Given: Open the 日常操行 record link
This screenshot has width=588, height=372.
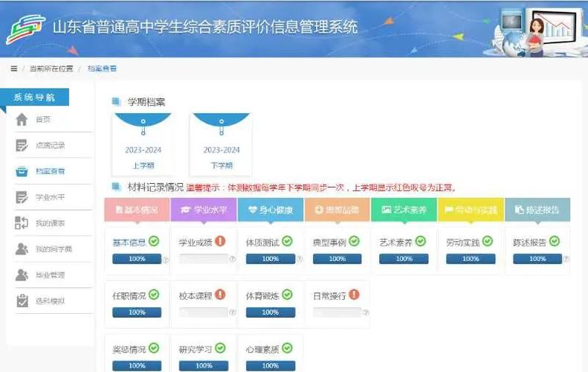Looking at the screenshot, I should click(329, 296).
